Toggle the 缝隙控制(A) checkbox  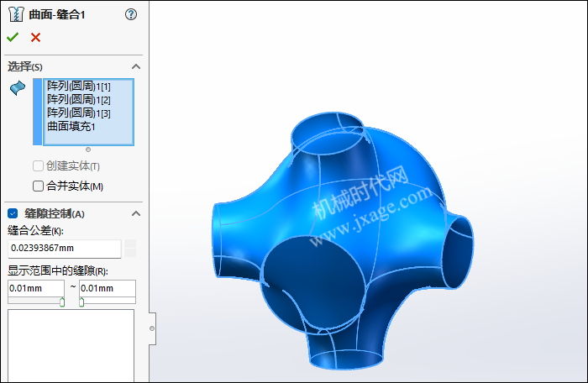(13, 213)
